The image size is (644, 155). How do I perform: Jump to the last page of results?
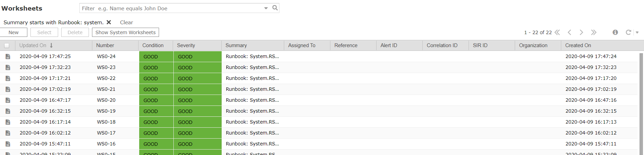coord(594,32)
